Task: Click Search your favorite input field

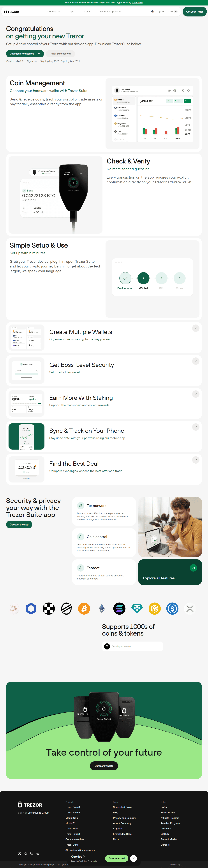Action: click(133, 646)
